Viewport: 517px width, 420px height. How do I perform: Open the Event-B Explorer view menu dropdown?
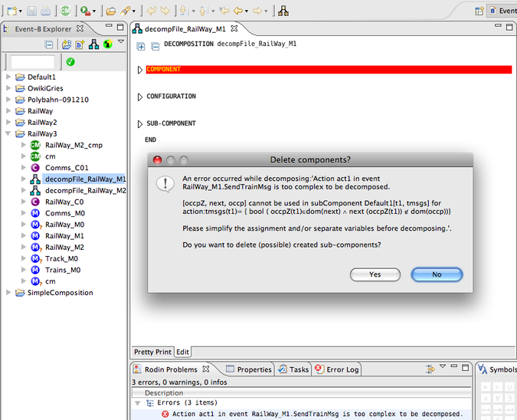tap(121, 41)
